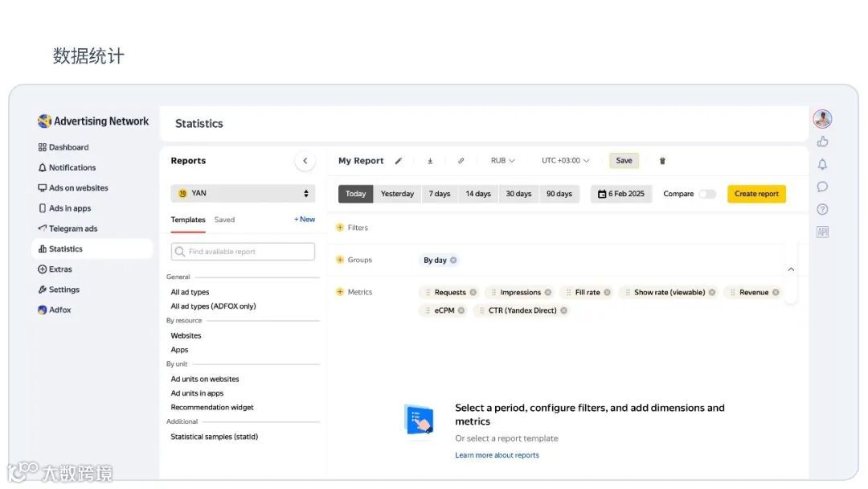This screenshot has width=868, height=489.
Task: Open Settings in sidebar
Action: tap(58, 290)
